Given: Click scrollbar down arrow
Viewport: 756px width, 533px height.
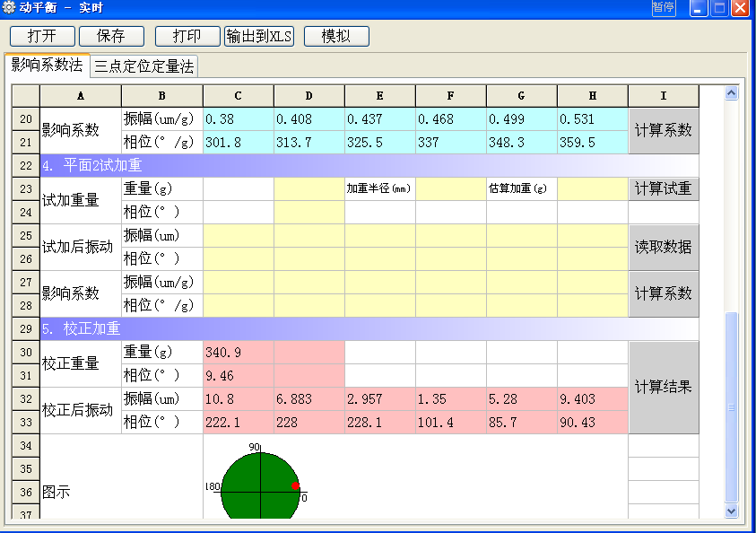Looking at the screenshot, I should tap(732, 511).
